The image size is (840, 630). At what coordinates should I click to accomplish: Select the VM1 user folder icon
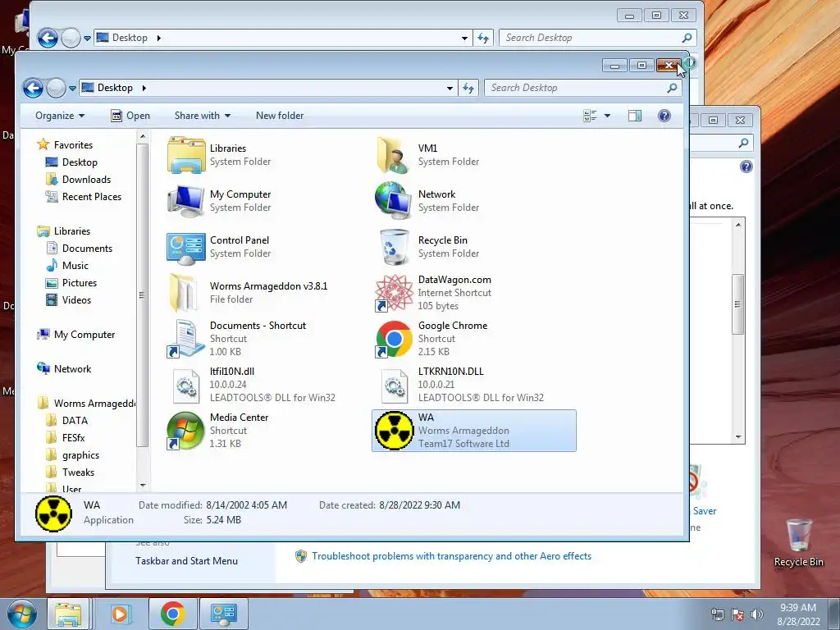tap(394, 155)
